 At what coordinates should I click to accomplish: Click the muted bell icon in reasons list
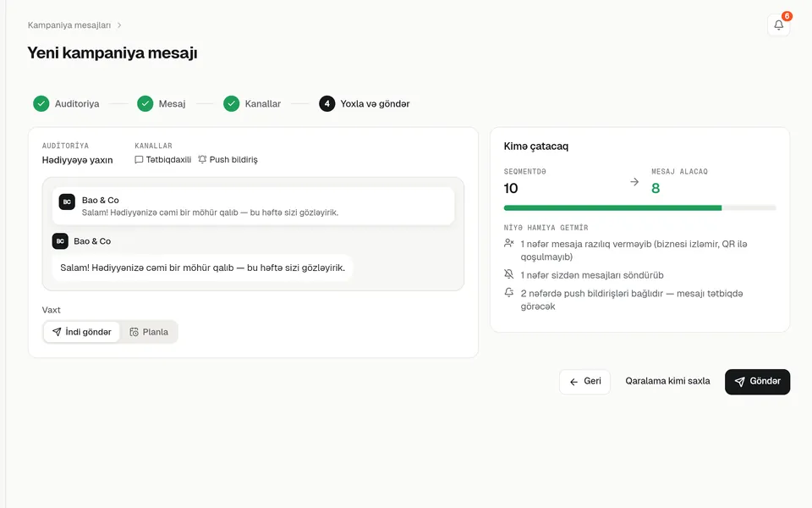tap(509, 274)
